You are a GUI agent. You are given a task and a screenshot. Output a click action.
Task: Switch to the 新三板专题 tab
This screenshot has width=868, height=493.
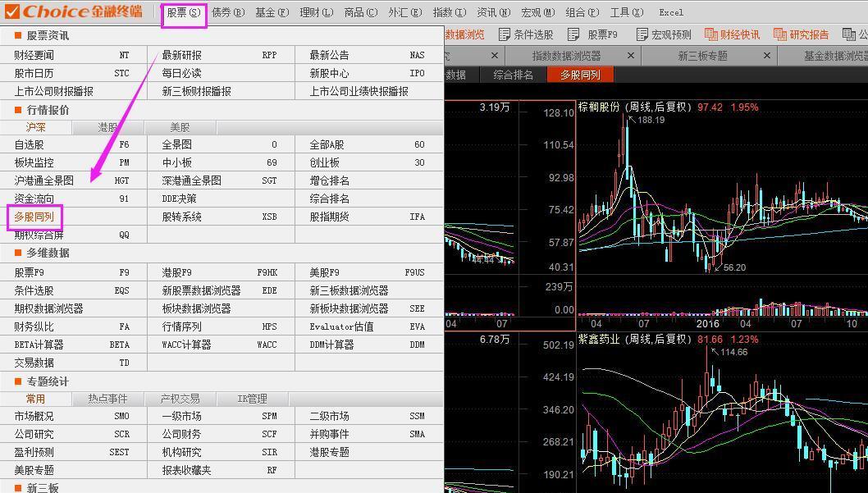[x=703, y=56]
